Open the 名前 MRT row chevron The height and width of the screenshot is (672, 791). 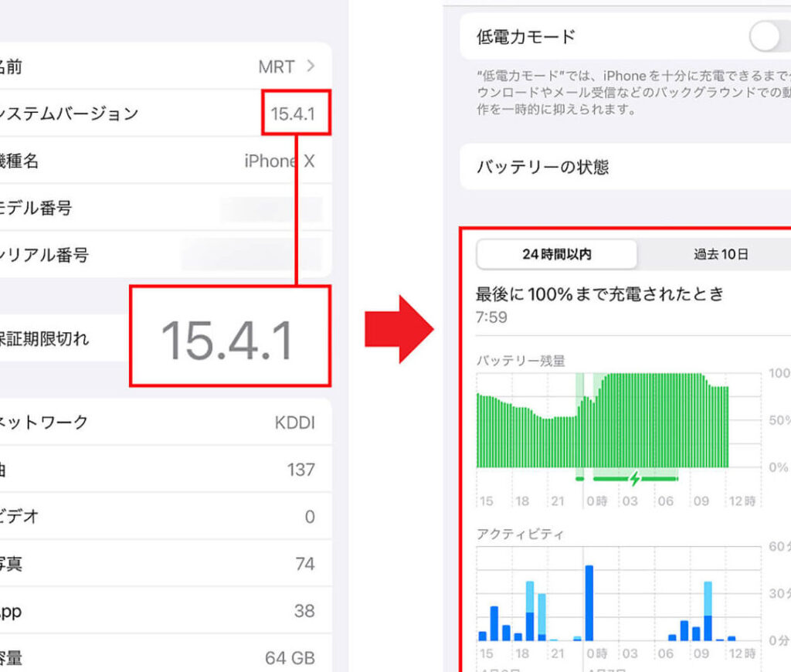311,66
